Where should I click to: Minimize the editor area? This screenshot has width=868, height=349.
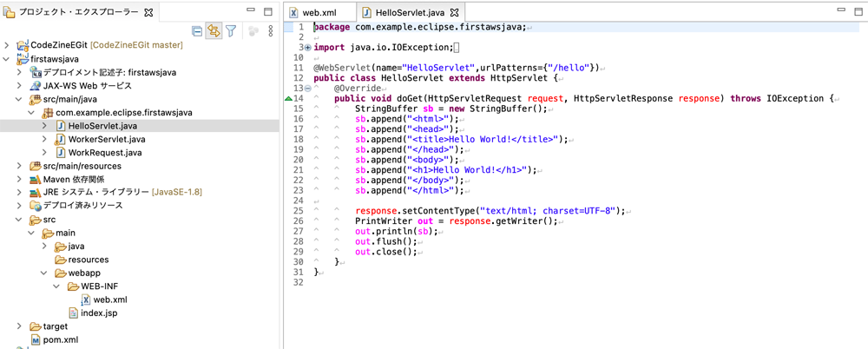click(x=842, y=10)
